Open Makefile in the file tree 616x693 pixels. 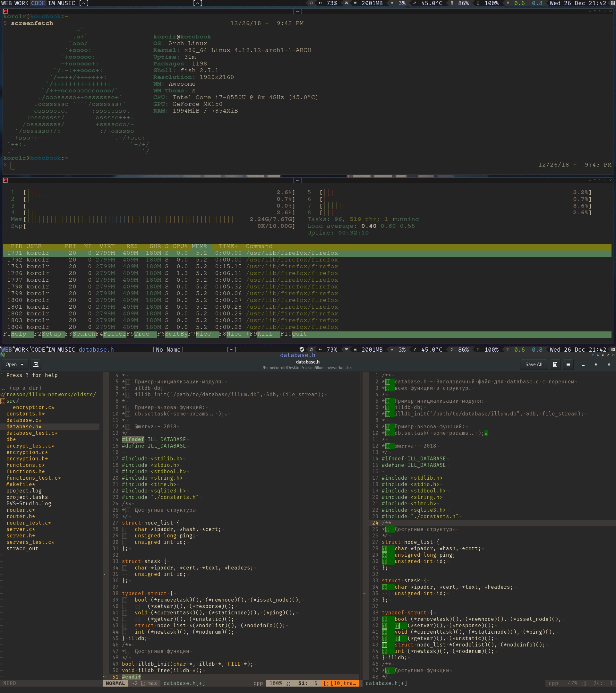[21, 484]
